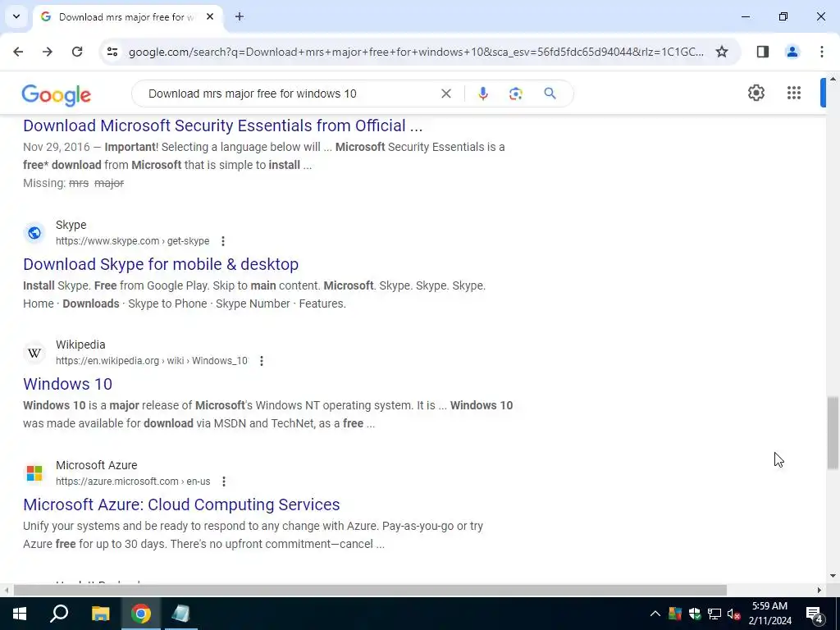840x630 pixels.
Task: Expand tab search dropdown arrow
Action: (16, 16)
